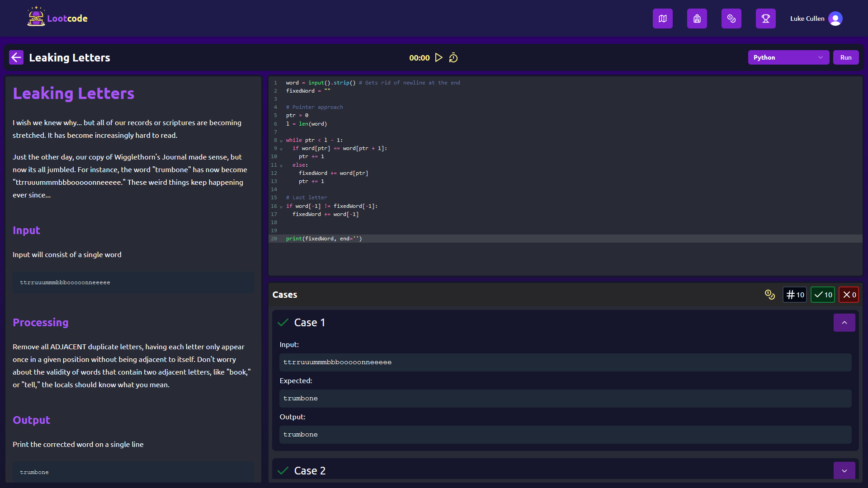The width and height of the screenshot is (868, 488).
Task: Open the trophy leaderboard icon
Action: (x=765, y=19)
